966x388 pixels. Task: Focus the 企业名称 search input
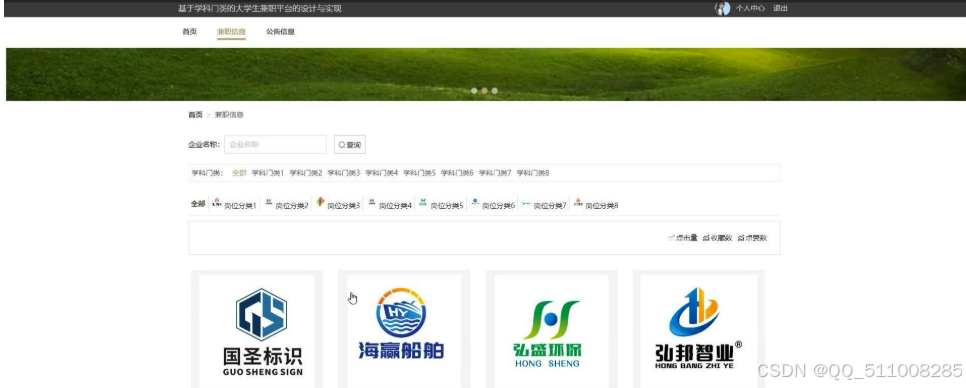pyautogui.click(x=275, y=145)
